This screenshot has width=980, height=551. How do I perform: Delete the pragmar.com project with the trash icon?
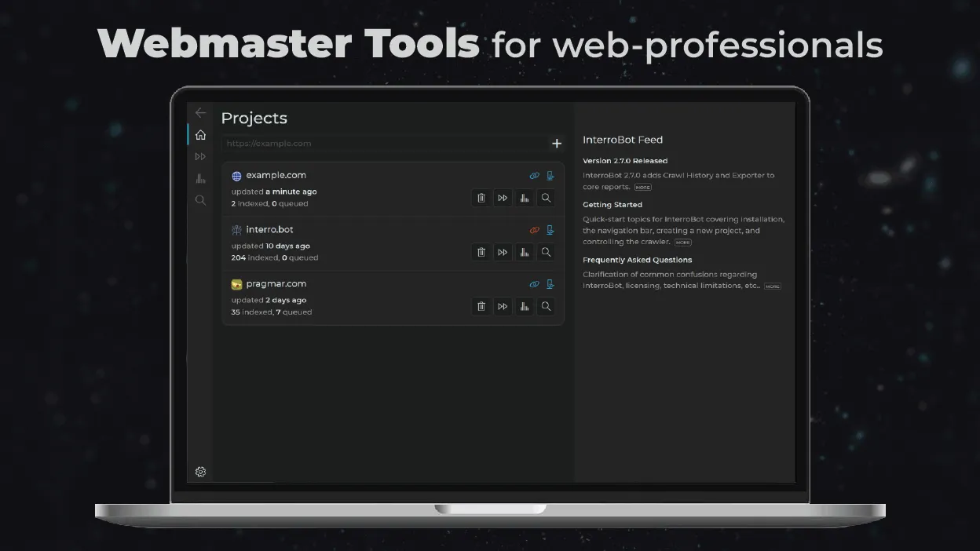[x=481, y=306]
